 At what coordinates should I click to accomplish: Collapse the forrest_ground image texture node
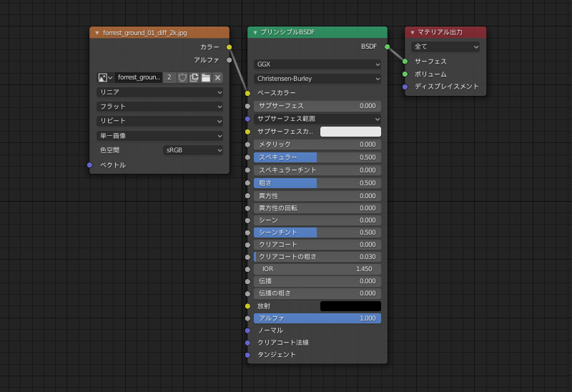[x=97, y=32]
